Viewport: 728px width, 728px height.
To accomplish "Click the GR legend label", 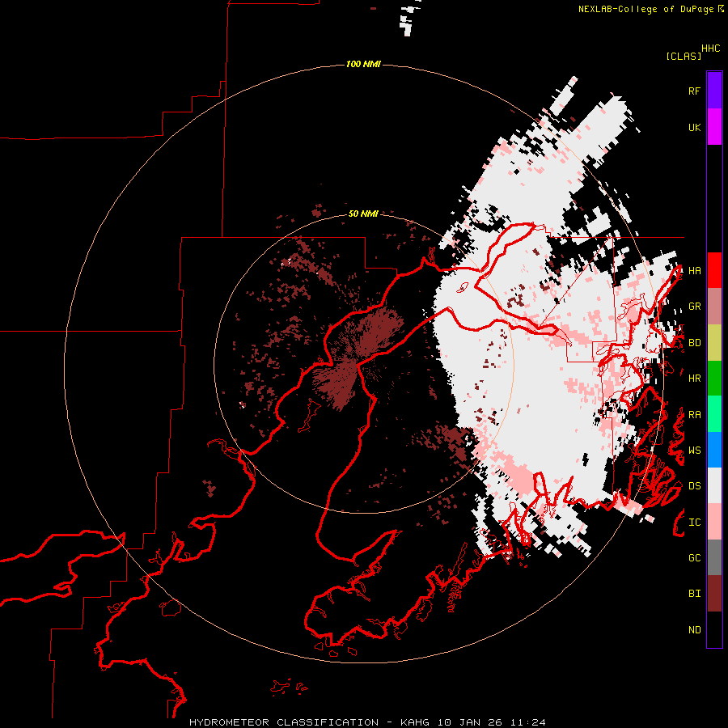I will click(x=694, y=307).
